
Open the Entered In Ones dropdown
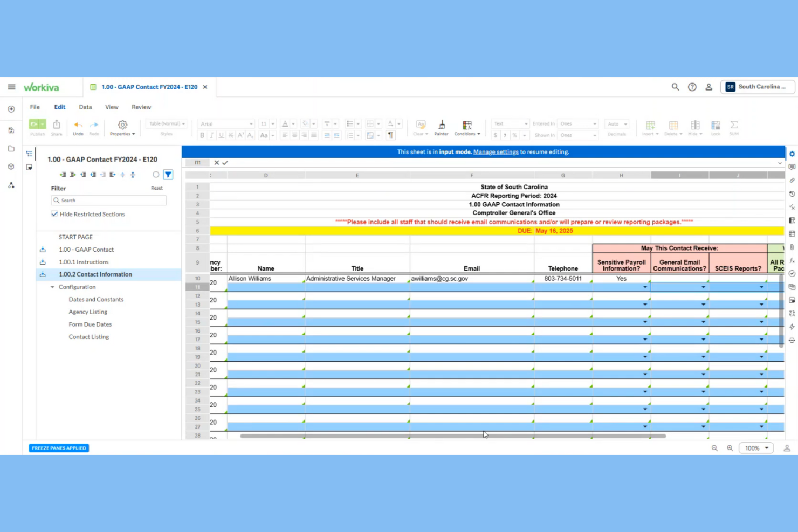pos(577,124)
